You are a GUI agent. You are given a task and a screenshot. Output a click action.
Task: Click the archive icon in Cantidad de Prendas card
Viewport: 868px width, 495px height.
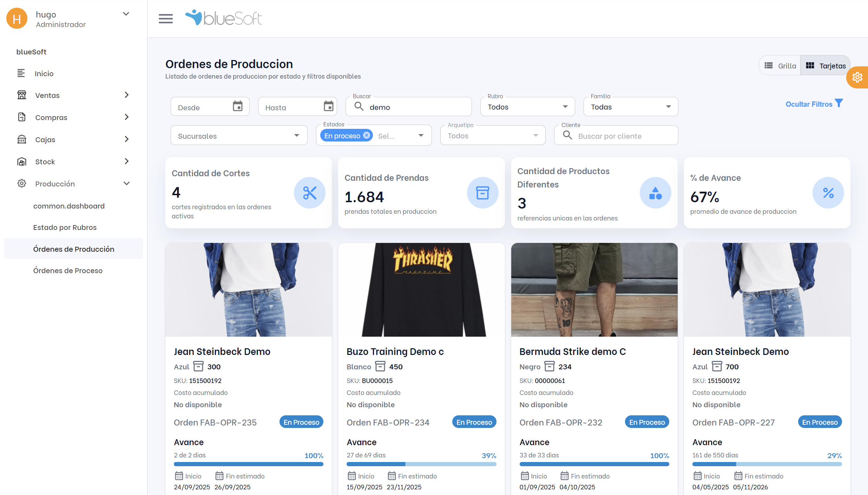(x=482, y=193)
